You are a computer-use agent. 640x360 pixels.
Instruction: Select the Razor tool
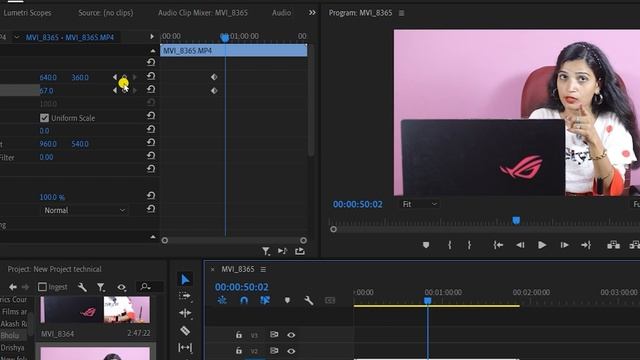click(185, 330)
